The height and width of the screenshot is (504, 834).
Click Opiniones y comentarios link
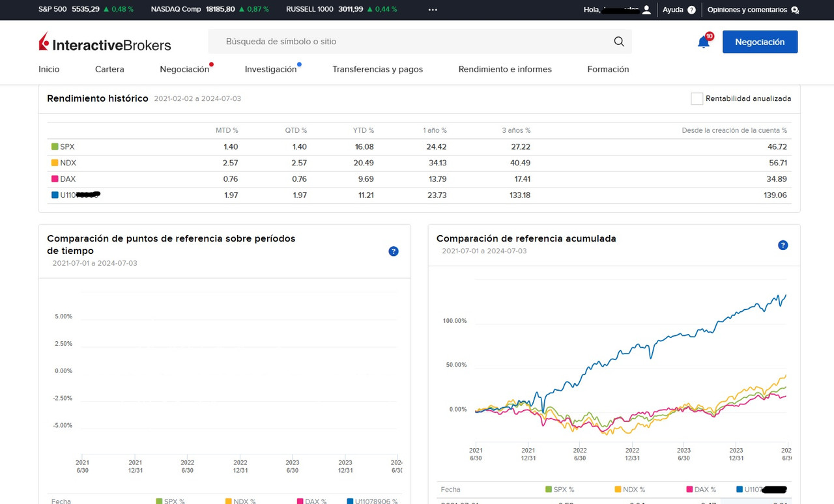coord(747,10)
